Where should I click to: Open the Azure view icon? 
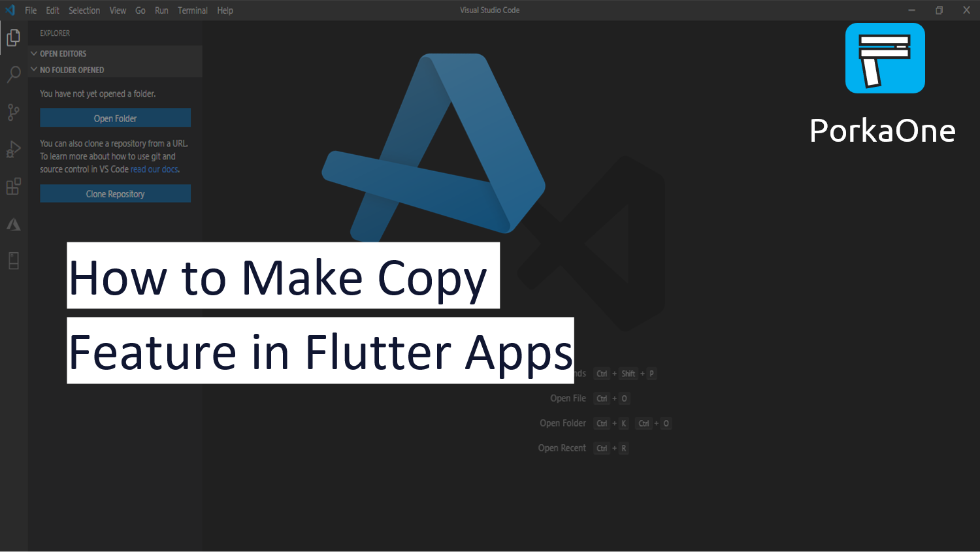[14, 225]
